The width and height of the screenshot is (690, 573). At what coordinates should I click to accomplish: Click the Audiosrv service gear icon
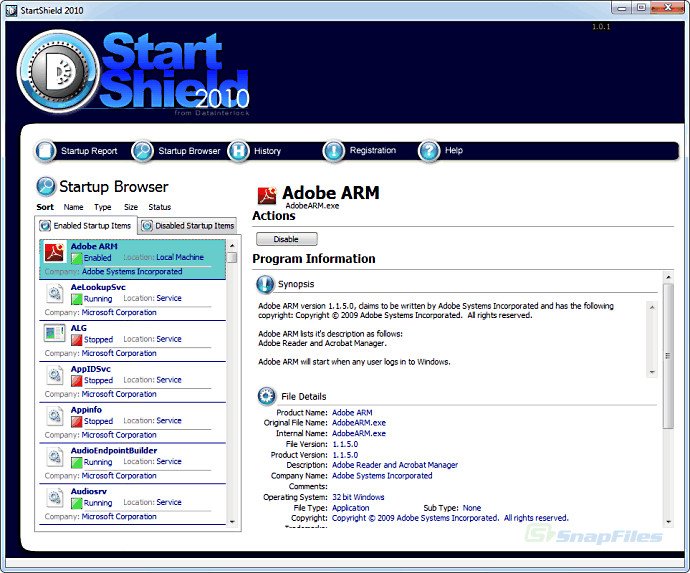pos(55,497)
